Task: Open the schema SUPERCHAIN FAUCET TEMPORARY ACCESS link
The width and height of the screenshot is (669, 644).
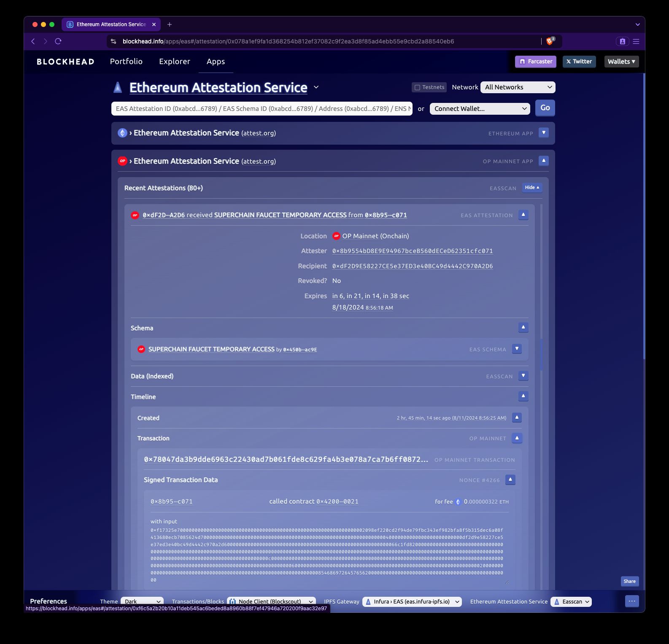Action: [x=211, y=349]
